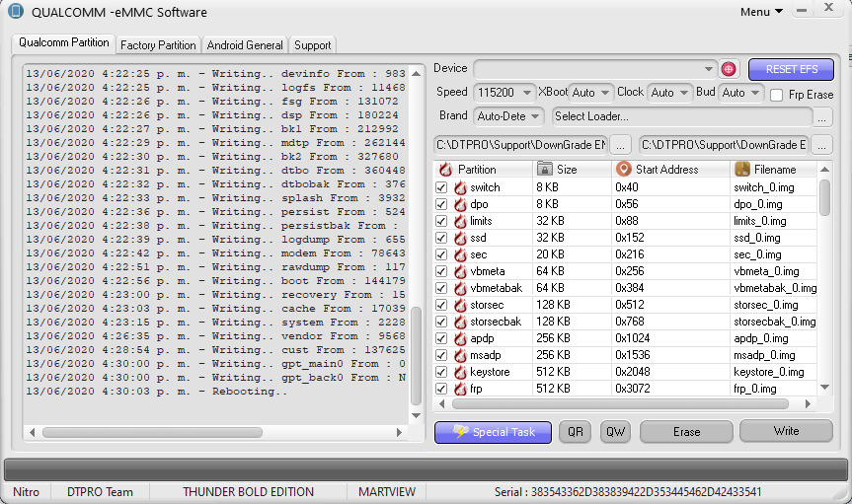Click the flame icon beside apdp partition
Image resolution: width=852 pixels, height=504 pixels.
pyautogui.click(x=460, y=338)
